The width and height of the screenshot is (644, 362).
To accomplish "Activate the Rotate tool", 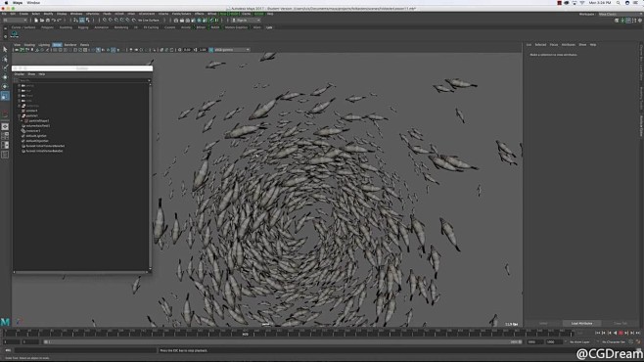I will (x=5, y=87).
